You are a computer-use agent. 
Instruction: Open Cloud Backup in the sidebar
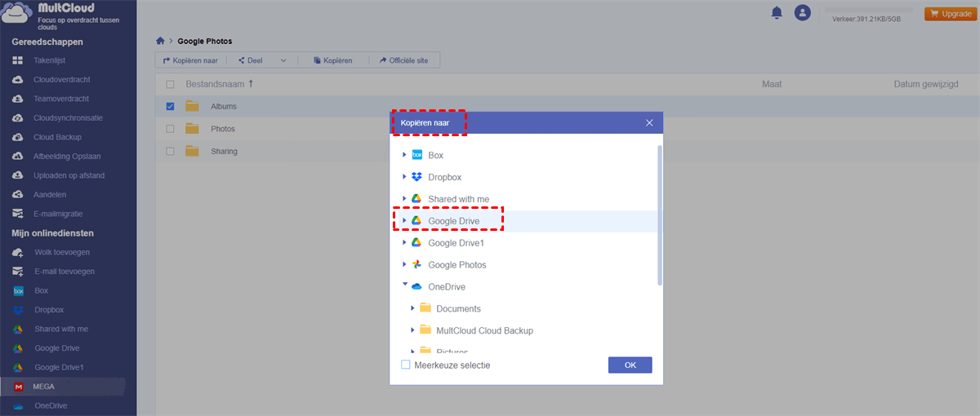[57, 137]
